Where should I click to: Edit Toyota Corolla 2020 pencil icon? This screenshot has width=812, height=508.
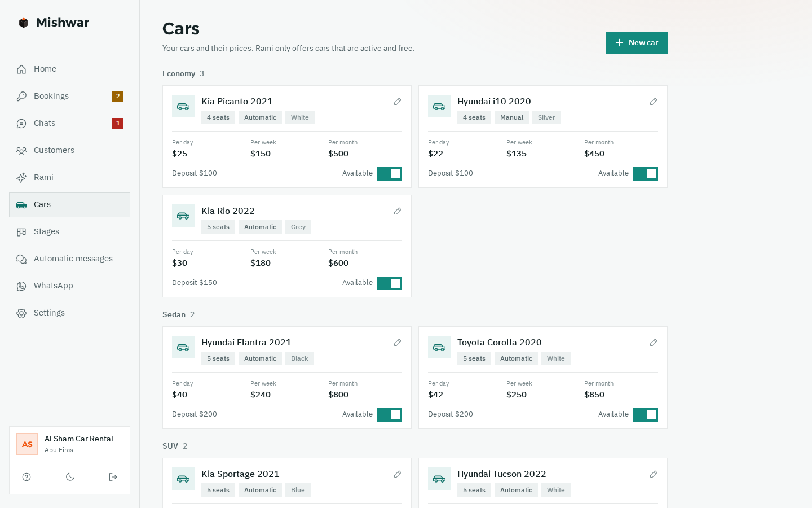pos(654,343)
